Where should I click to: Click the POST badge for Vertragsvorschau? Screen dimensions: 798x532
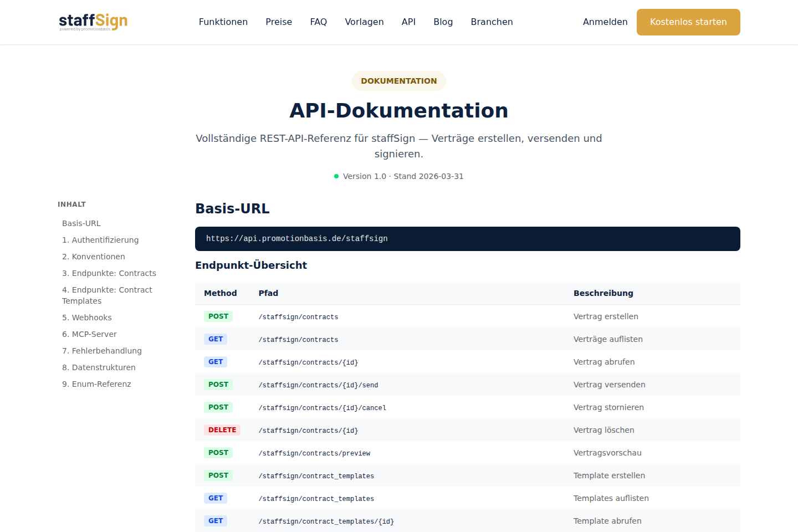point(218,453)
